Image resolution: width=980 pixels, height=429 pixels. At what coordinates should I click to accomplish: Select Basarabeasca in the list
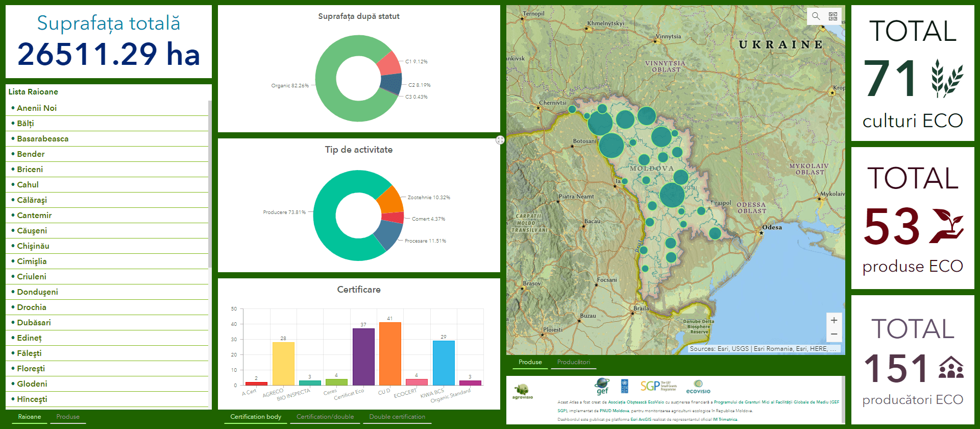(107, 139)
